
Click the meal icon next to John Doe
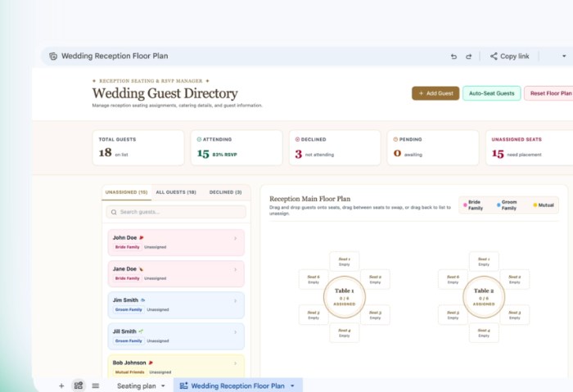142,237
